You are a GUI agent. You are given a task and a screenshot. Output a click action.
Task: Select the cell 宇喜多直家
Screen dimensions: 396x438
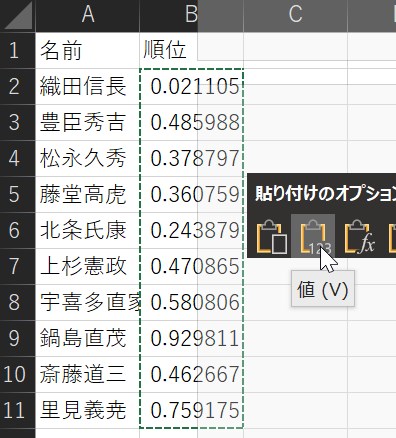coord(87,302)
